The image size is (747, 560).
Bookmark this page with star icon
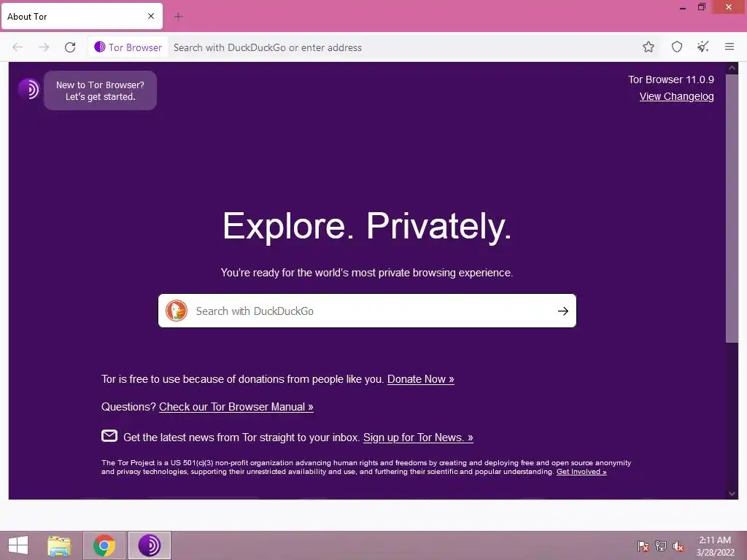tap(649, 47)
